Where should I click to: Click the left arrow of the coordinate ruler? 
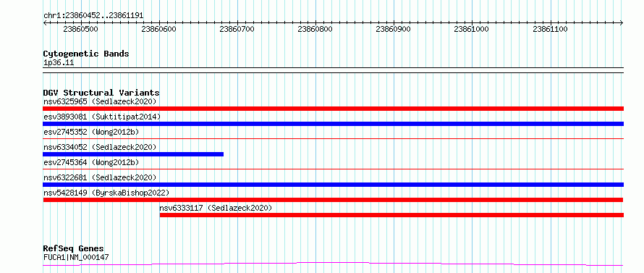point(45,23)
